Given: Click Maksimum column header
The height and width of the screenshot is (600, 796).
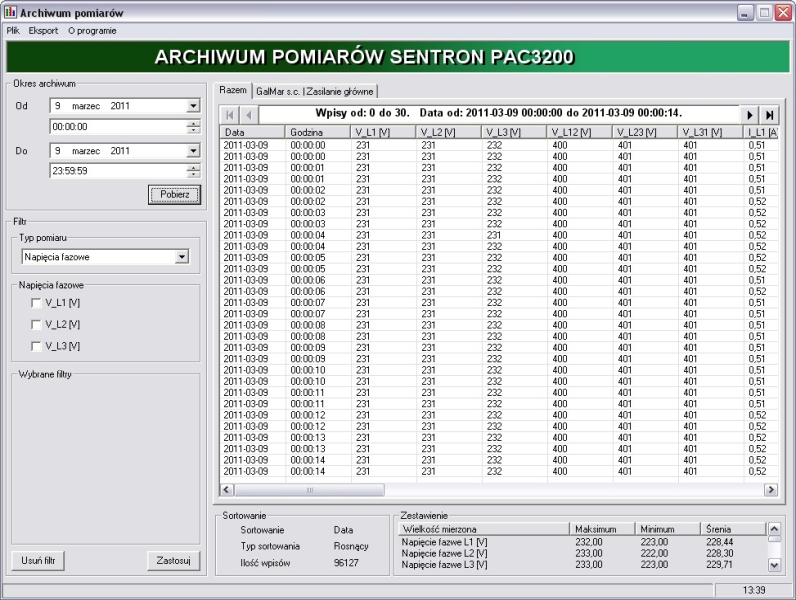Looking at the screenshot, I should click(x=602, y=529).
